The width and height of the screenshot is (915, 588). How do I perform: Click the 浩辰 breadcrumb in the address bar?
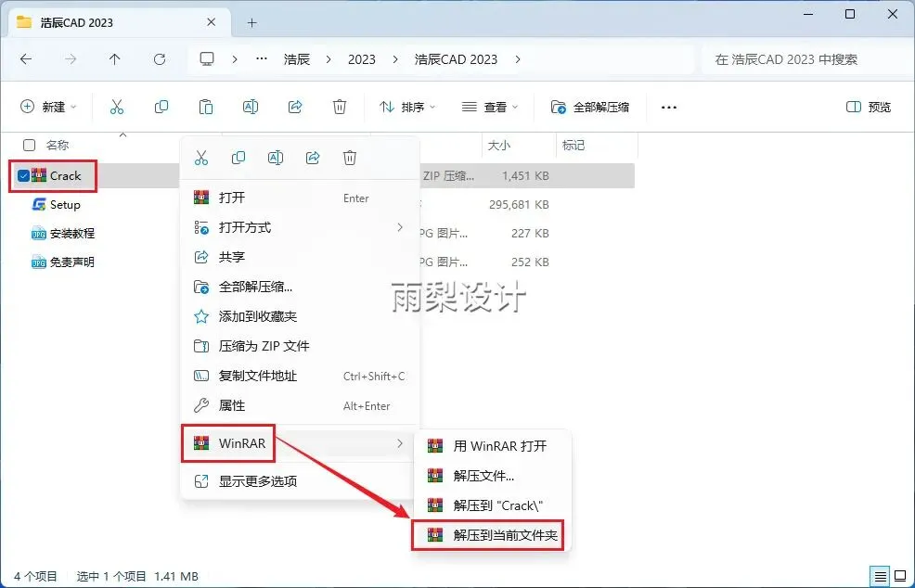[296, 59]
